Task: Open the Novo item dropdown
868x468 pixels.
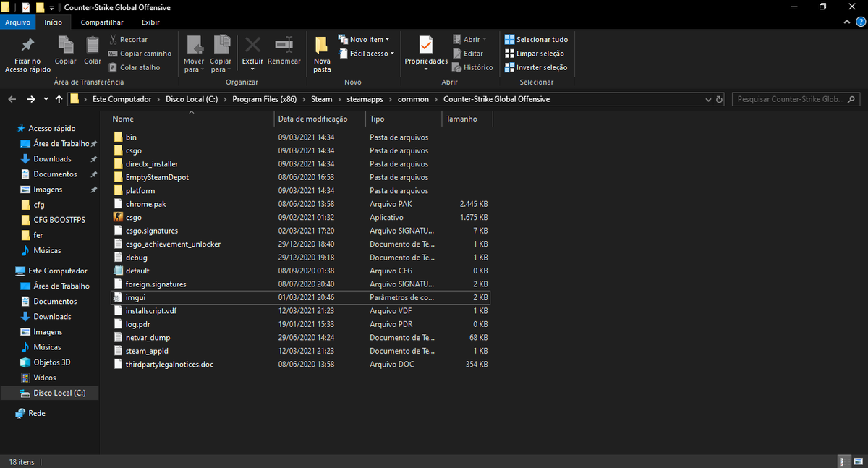Action: coord(364,39)
